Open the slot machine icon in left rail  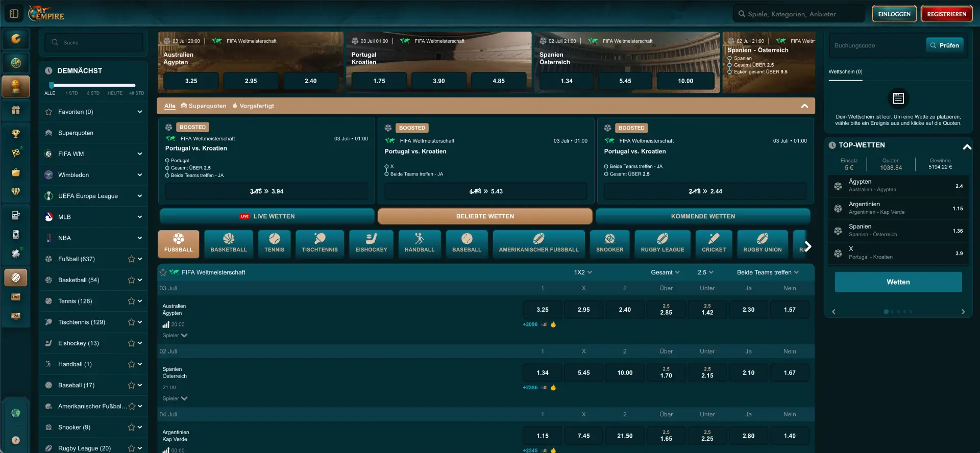coord(16,215)
